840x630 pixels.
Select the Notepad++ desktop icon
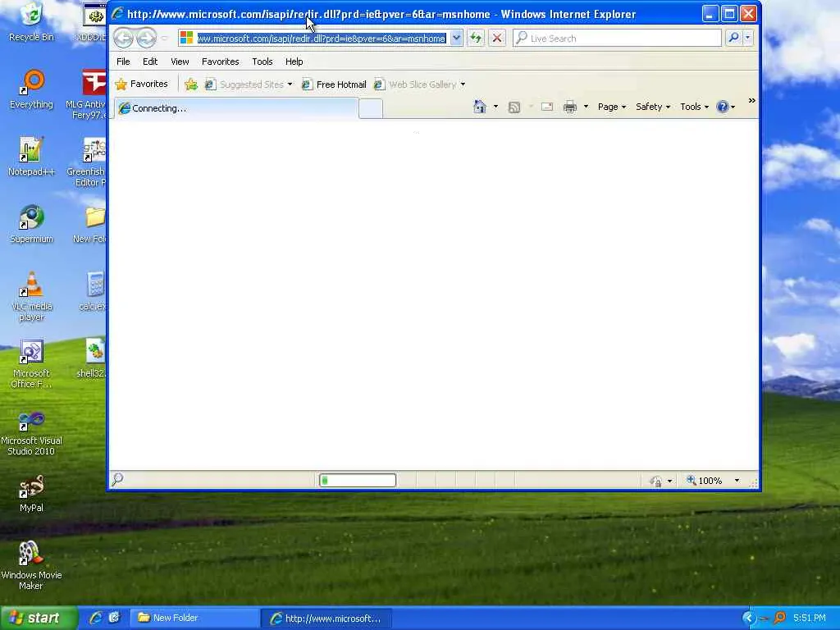pos(31,157)
